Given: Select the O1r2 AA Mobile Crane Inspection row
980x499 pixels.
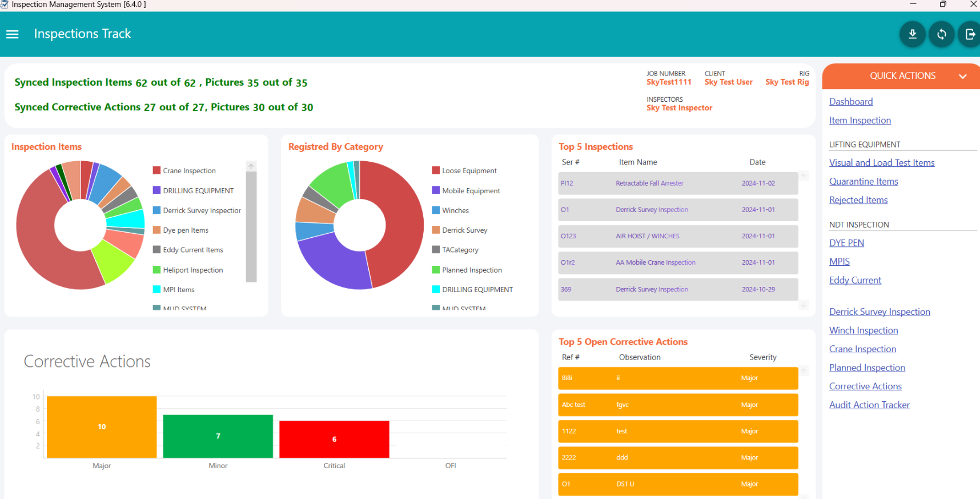Looking at the screenshot, I should tap(678, 263).
